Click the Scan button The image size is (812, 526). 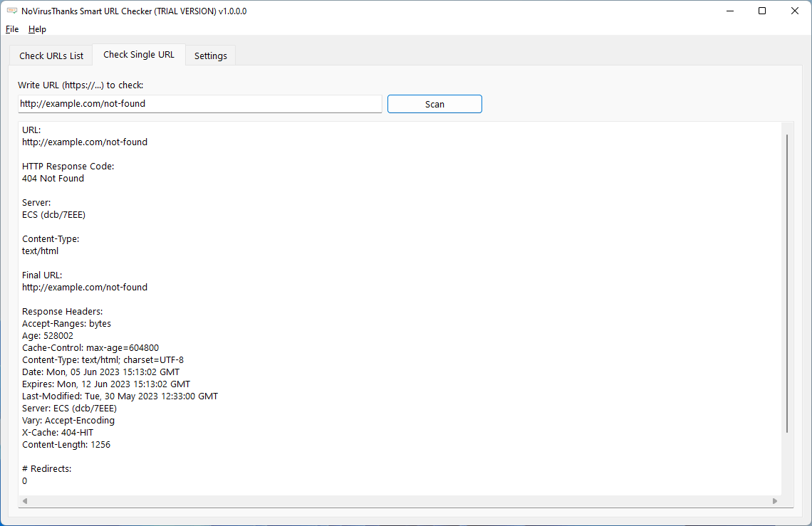tap(434, 104)
